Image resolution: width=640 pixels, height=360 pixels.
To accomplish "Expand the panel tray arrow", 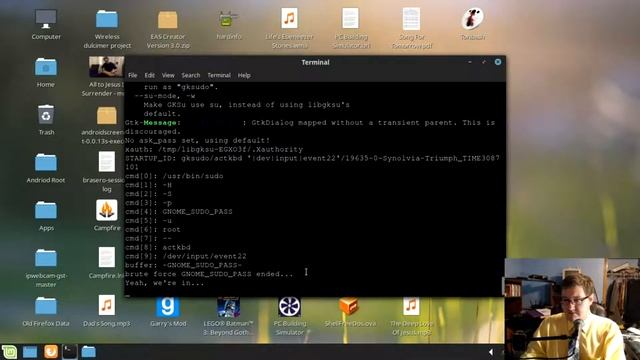I will tap(491, 352).
